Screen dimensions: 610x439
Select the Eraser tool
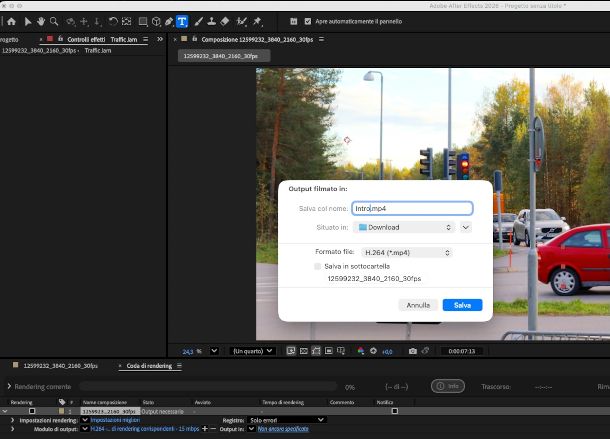pos(225,21)
